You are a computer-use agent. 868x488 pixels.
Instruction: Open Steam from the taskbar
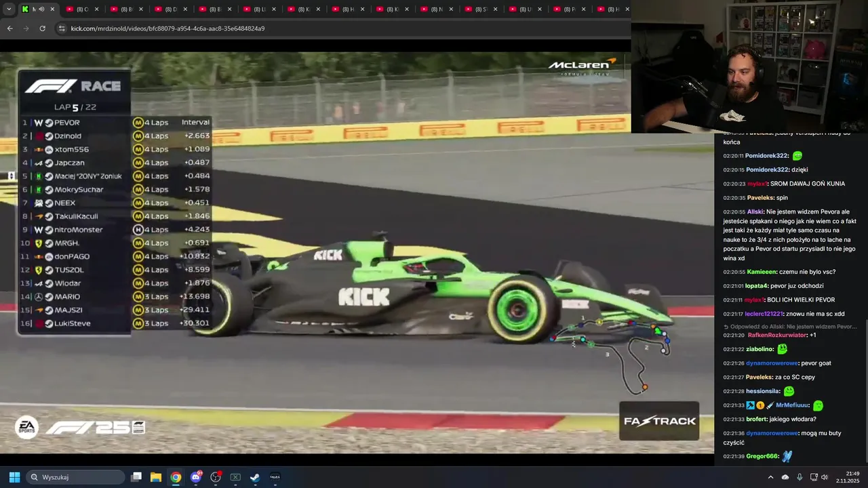tap(255, 477)
